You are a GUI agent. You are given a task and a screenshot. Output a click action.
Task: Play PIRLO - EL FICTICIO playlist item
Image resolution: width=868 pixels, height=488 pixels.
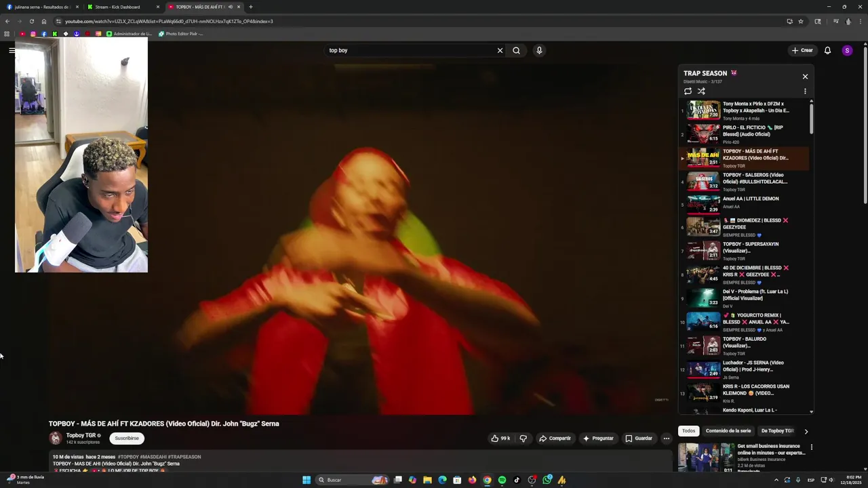coord(744,134)
